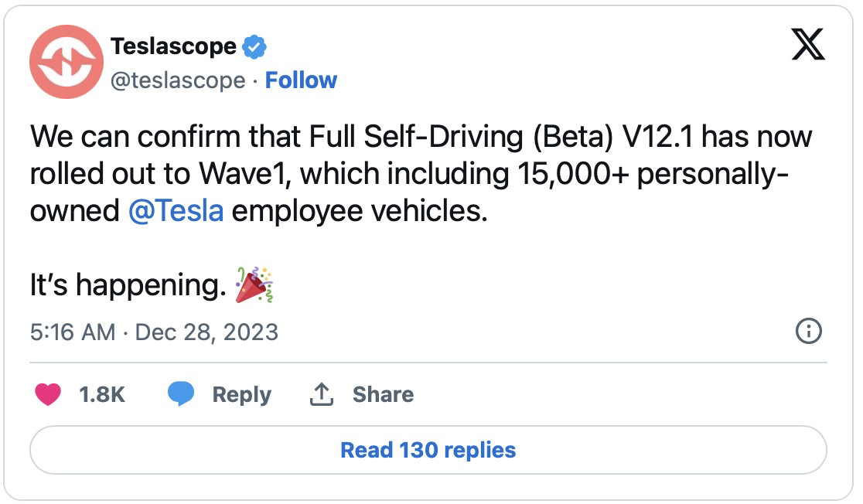Open the Dec 28, 2023 timestamp link
The width and height of the screenshot is (863, 504).
pyautogui.click(x=206, y=332)
